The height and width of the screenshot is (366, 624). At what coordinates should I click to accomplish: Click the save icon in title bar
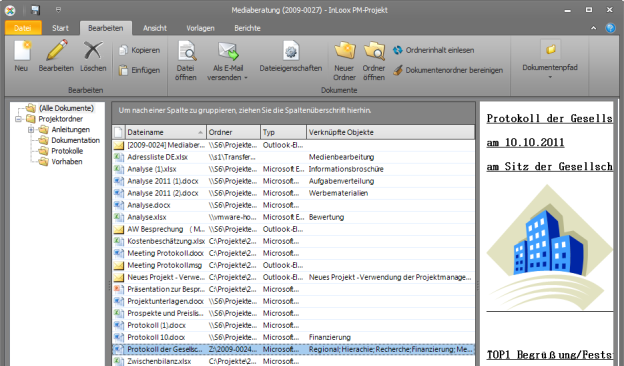36,10
